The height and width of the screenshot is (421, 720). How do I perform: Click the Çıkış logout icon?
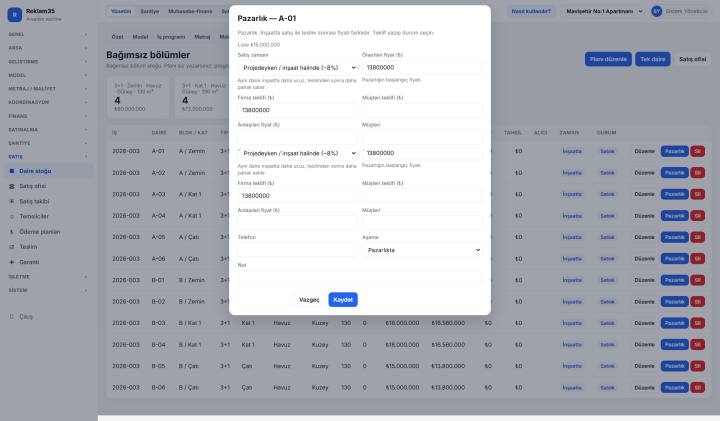[12, 316]
